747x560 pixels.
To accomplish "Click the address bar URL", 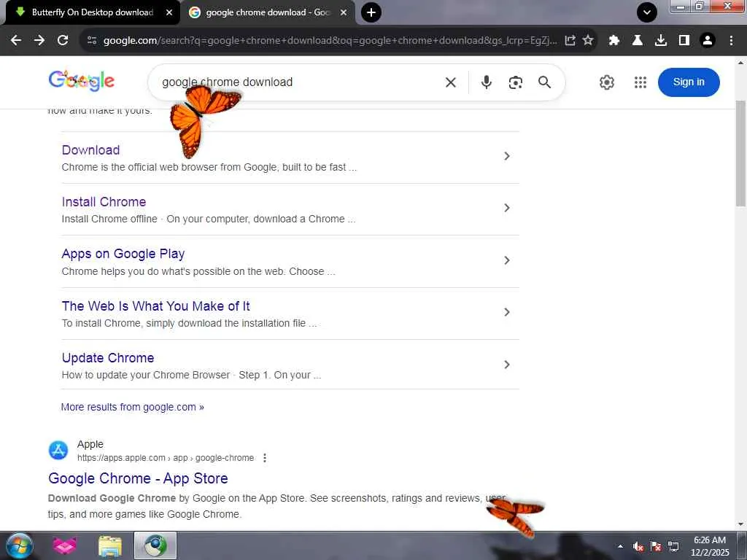I will pyautogui.click(x=330, y=41).
